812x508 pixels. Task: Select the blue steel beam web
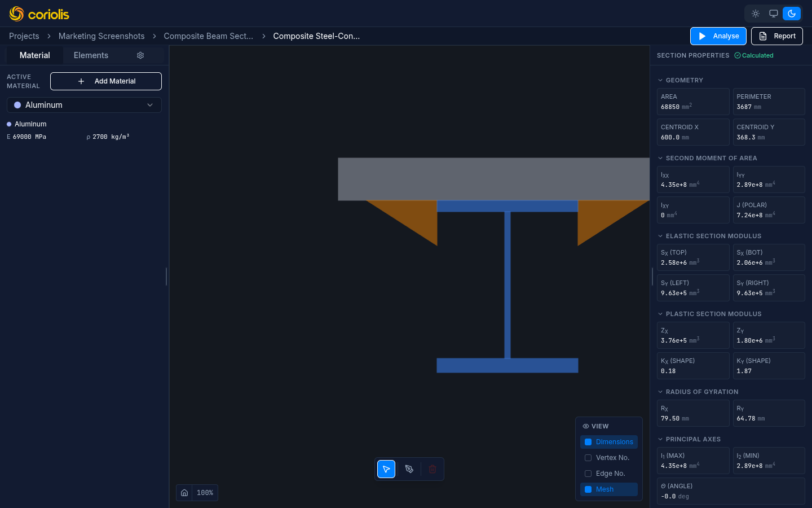click(x=507, y=285)
